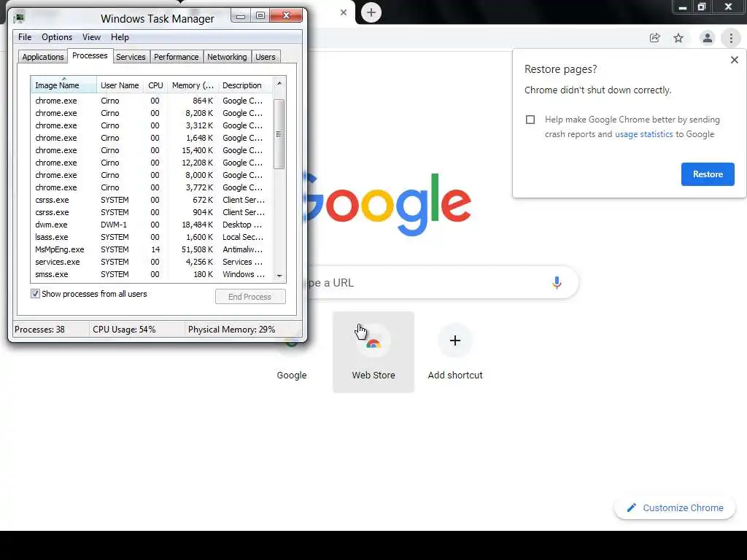Viewport: 747px width, 560px height.
Task: Open View menu in Task Manager
Action: [91, 37]
